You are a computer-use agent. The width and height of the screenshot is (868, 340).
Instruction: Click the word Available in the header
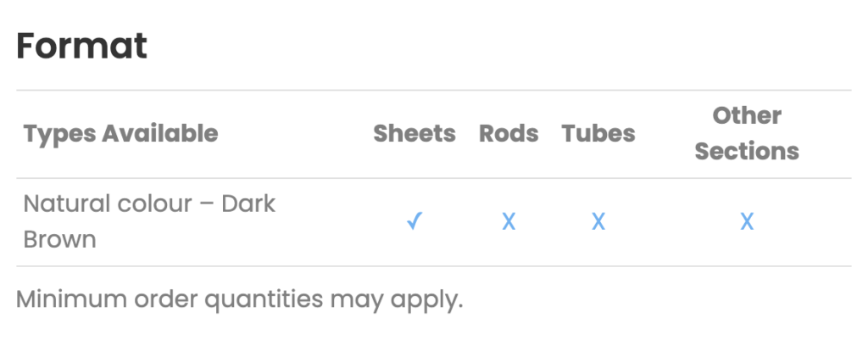coord(160,133)
